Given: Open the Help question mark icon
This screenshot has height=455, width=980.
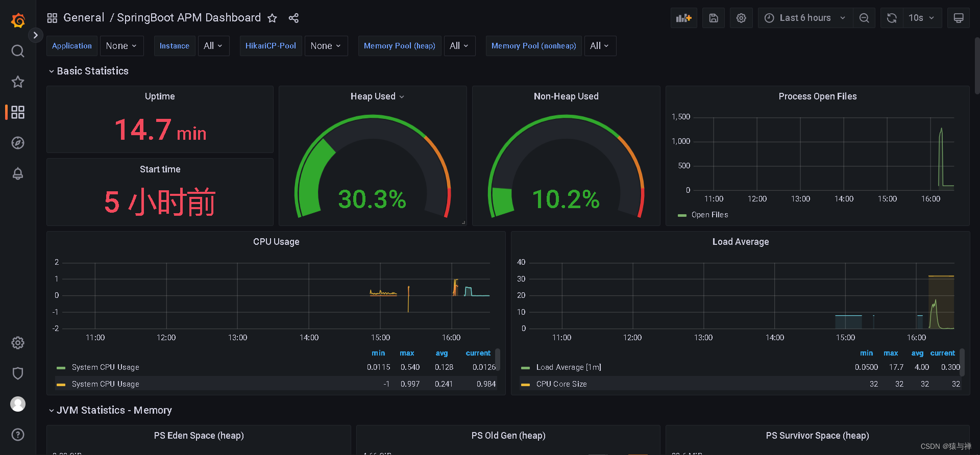Looking at the screenshot, I should click(x=18, y=435).
